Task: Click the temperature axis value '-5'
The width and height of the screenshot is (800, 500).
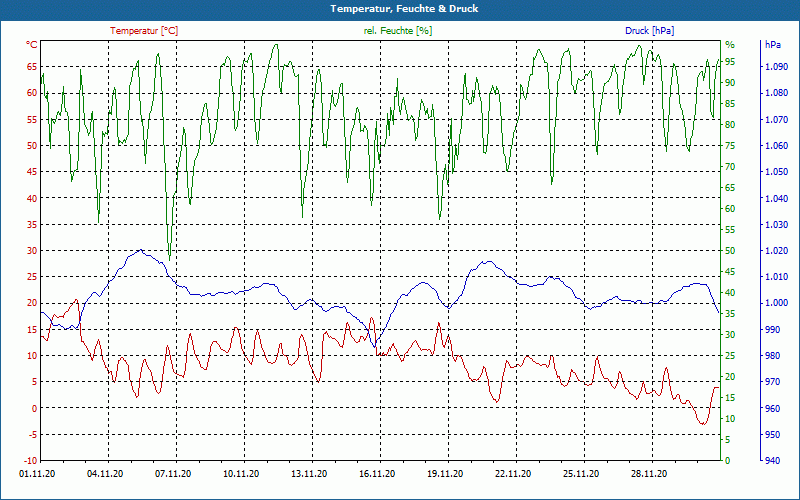Action: (32, 435)
